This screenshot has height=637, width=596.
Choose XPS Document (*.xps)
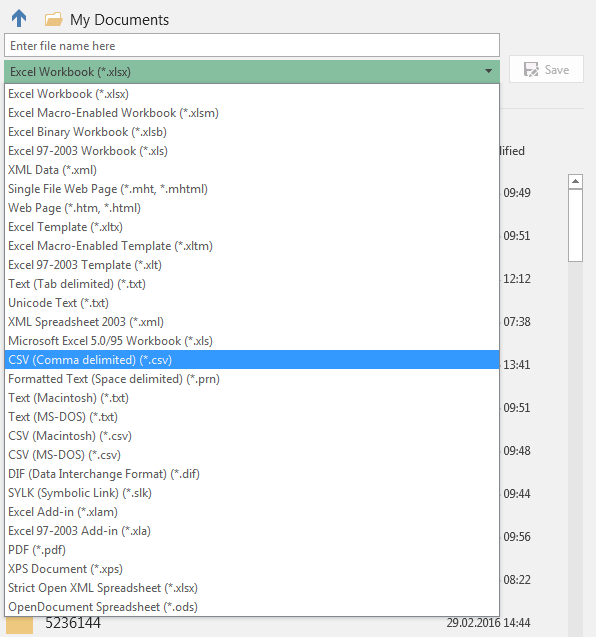tap(252, 569)
